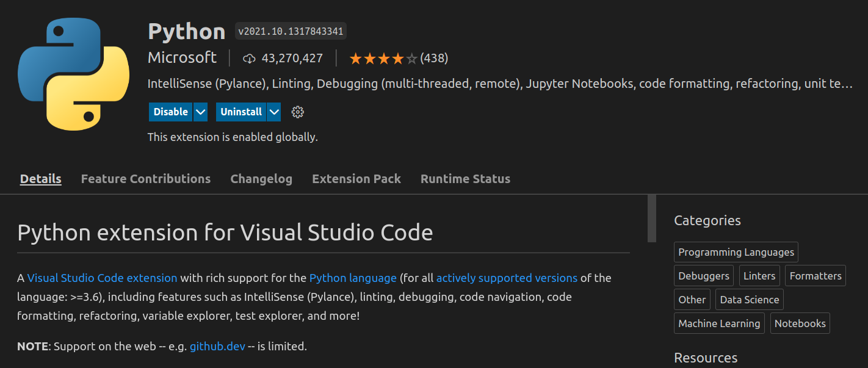Select the Programming Languages category tag
Image resolution: width=868 pixels, height=368 pixels.
click(x=736, y=252)
